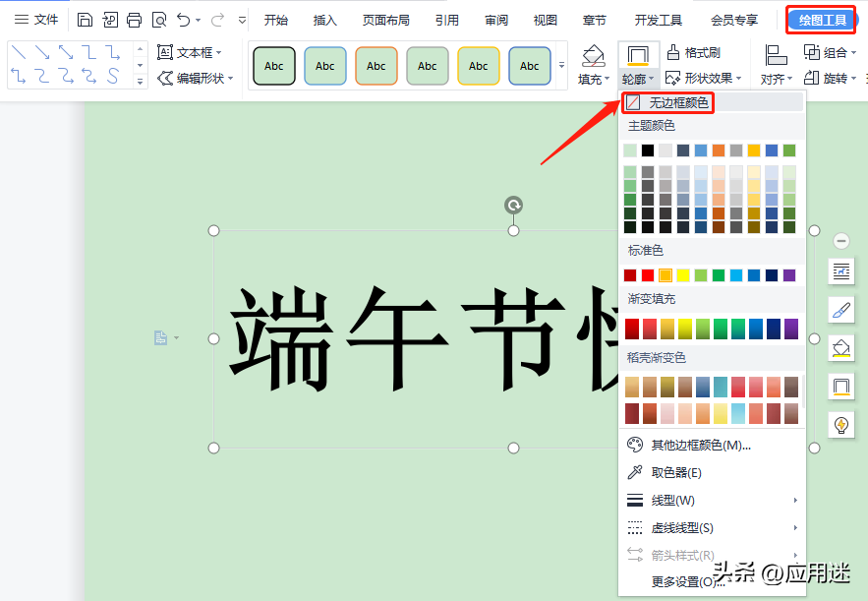Click the Save document icon
Image resolution: width=868 pixels, height=601 pixels.
tap(85, 21)
